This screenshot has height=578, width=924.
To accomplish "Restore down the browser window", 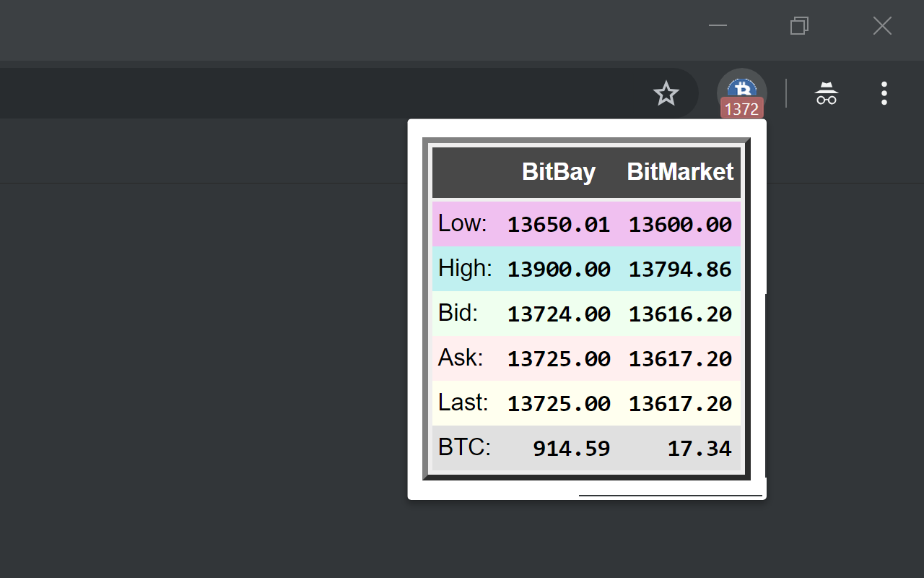I will tap(799, 26).
